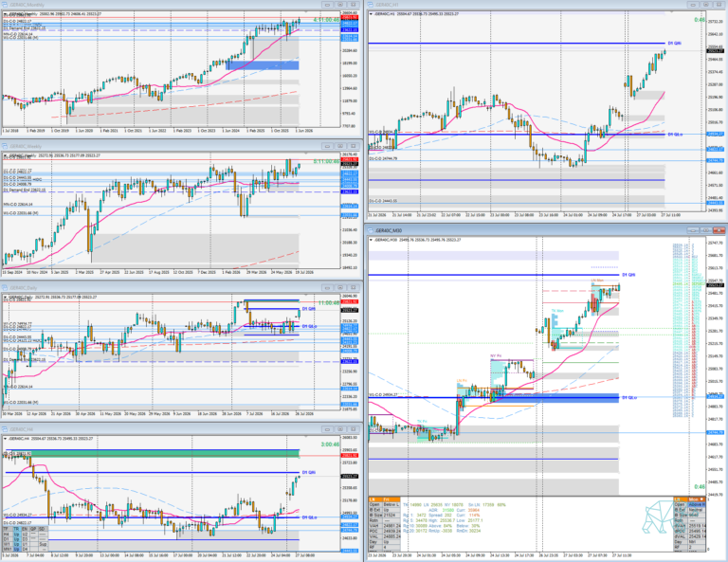728x562 pixels.
Task: Minimize the GER40C H1 chart window
Action: [693, 5]
